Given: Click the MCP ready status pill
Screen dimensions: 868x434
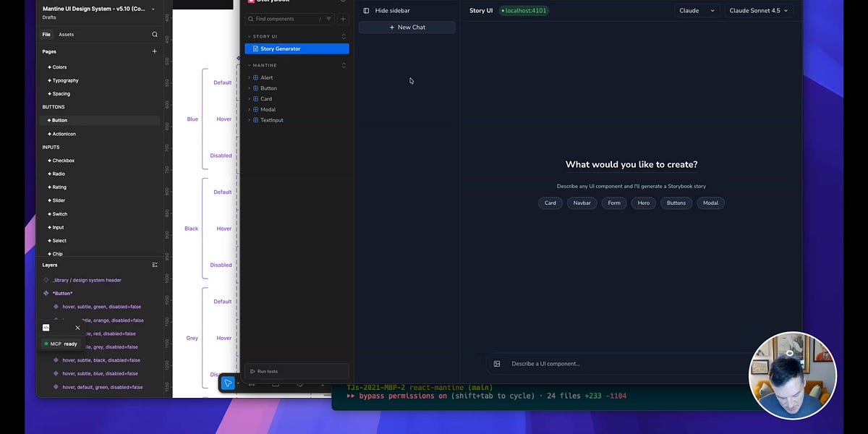Looking at the screenshot, I should [x=61, y=344].
